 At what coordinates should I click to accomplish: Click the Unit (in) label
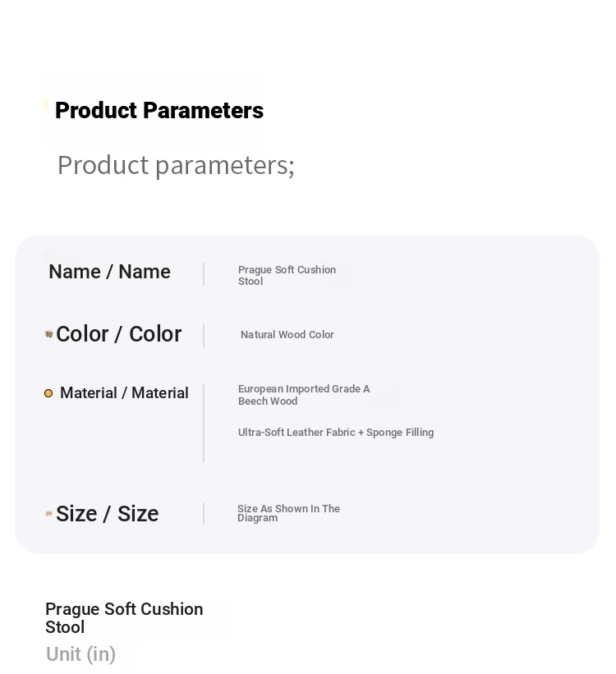[x=81, y=654]
